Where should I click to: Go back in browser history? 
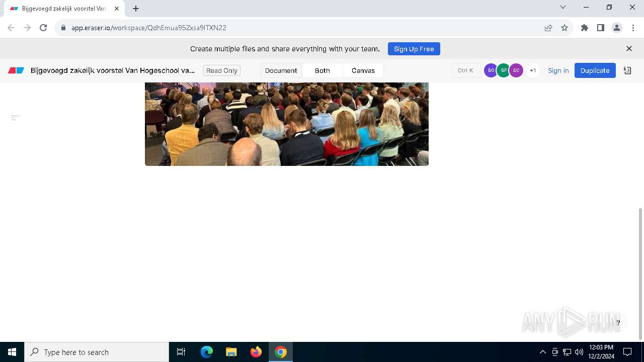click(x=11, y=28)
